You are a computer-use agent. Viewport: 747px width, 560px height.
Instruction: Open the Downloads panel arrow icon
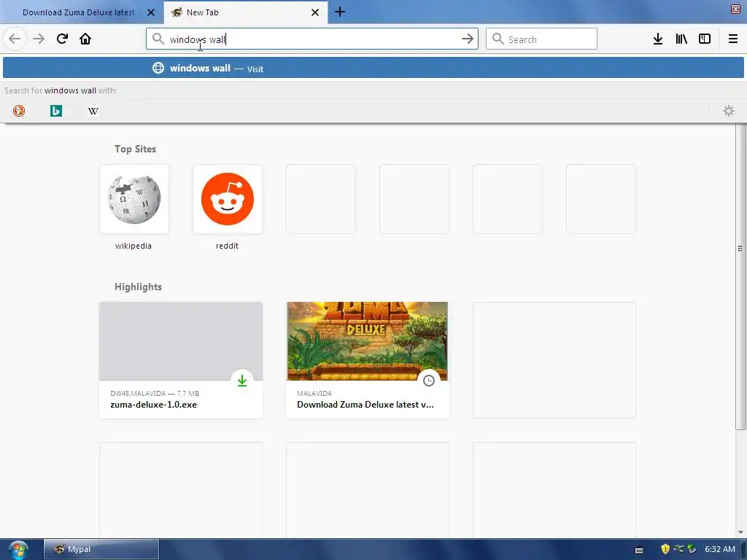tap(658, 39)
